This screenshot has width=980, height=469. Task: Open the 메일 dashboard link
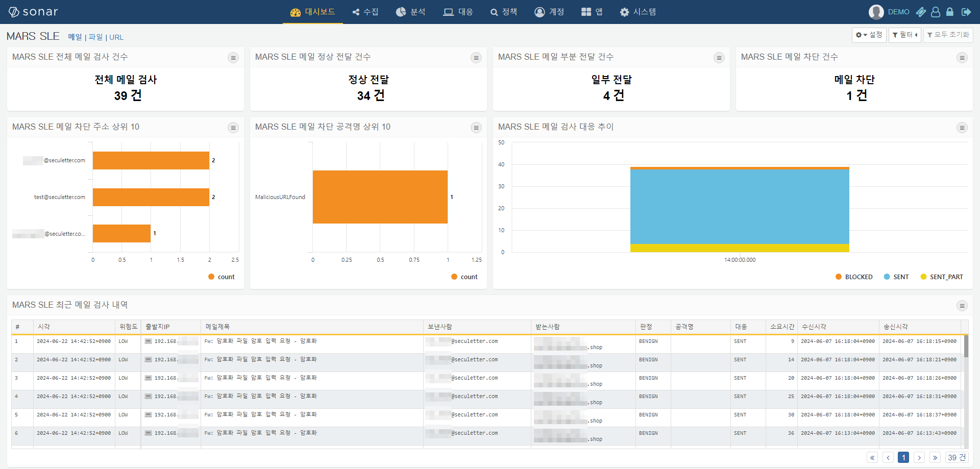[75, 37]
